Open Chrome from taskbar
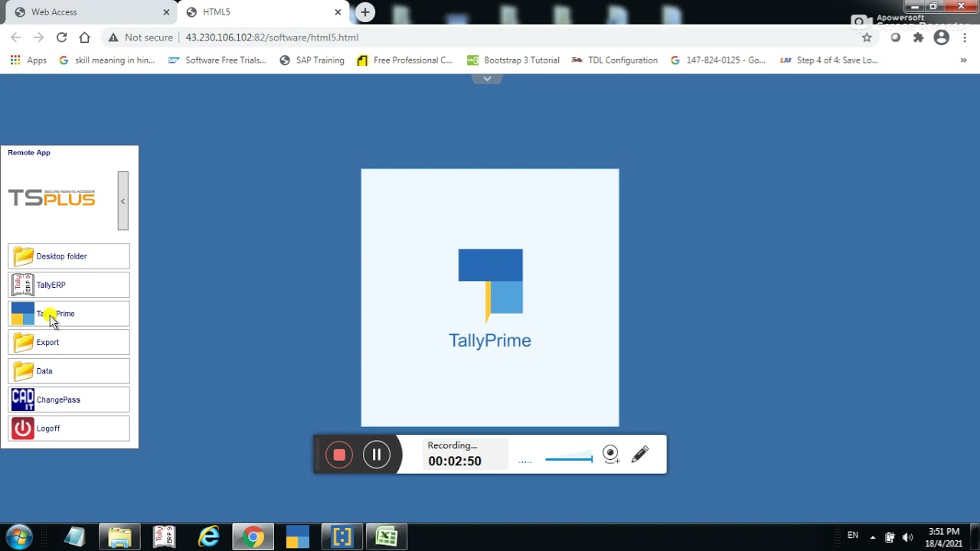980x551 pixels. [253, 537]
